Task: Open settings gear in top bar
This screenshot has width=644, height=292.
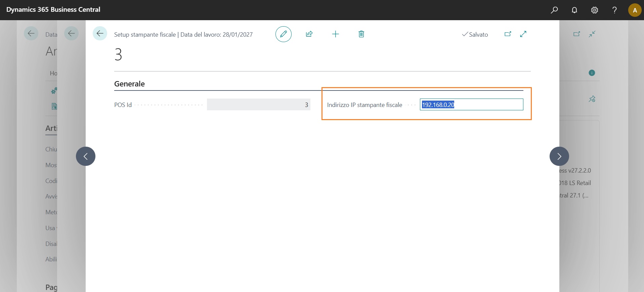Action: coord(595,10)
